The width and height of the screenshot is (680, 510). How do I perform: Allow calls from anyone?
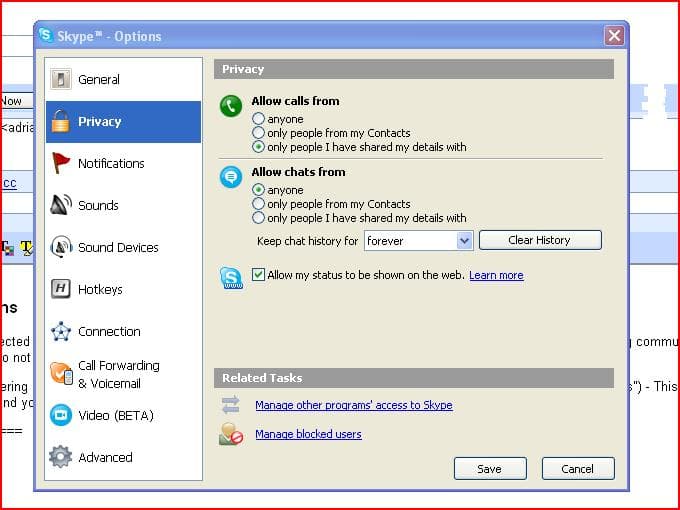pos(259,119)
